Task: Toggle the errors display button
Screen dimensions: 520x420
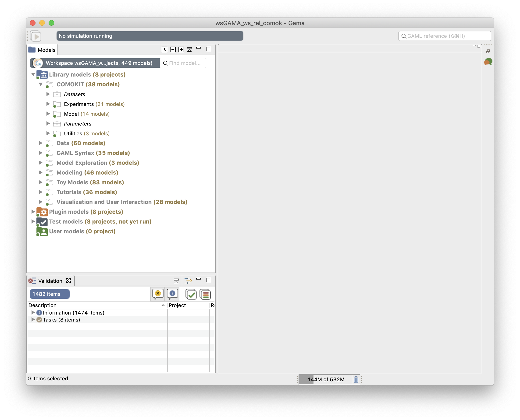Action: (158, 294)
